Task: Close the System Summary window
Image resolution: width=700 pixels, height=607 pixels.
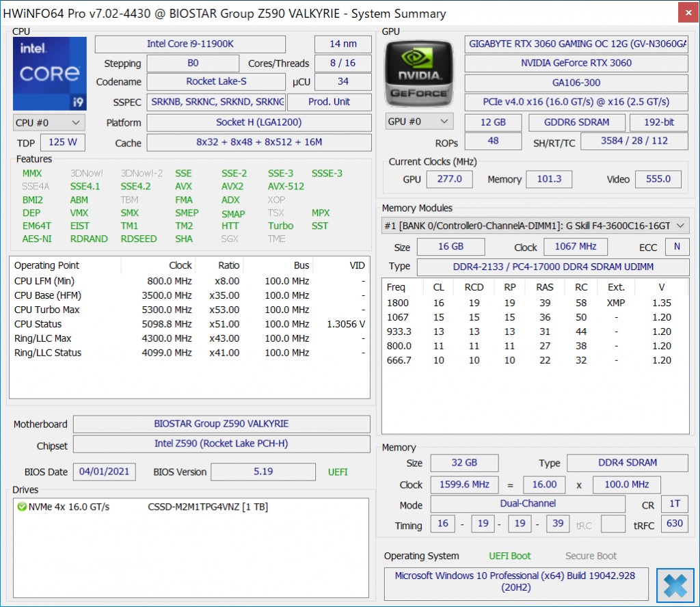Action: pos(687,13)
